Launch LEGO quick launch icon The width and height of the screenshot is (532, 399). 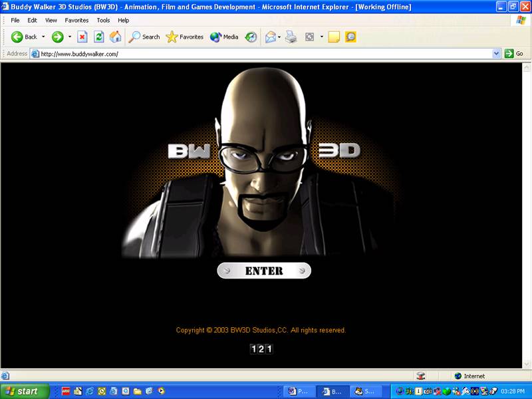click(66, 391)
